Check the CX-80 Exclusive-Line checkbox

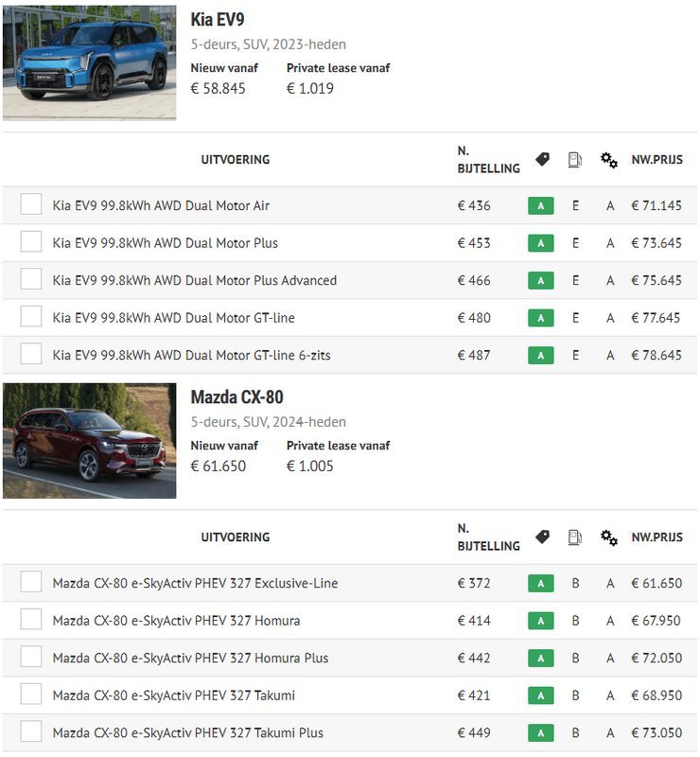click(x=31, y=582)
